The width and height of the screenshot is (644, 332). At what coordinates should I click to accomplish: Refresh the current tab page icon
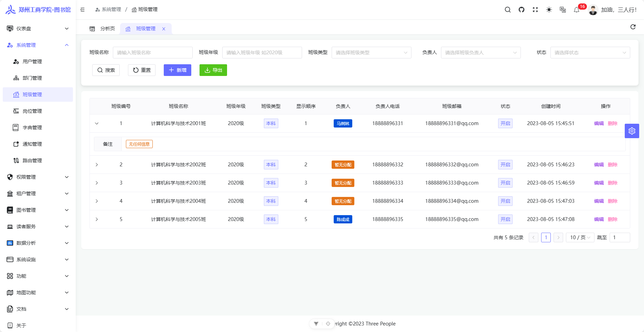pos(633,27)
